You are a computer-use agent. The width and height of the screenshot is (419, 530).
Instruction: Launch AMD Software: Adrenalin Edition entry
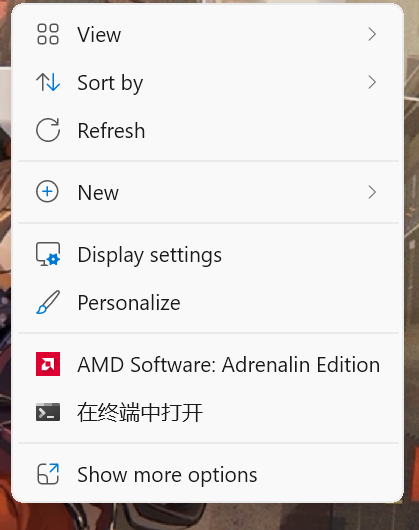tap(208, 364)
